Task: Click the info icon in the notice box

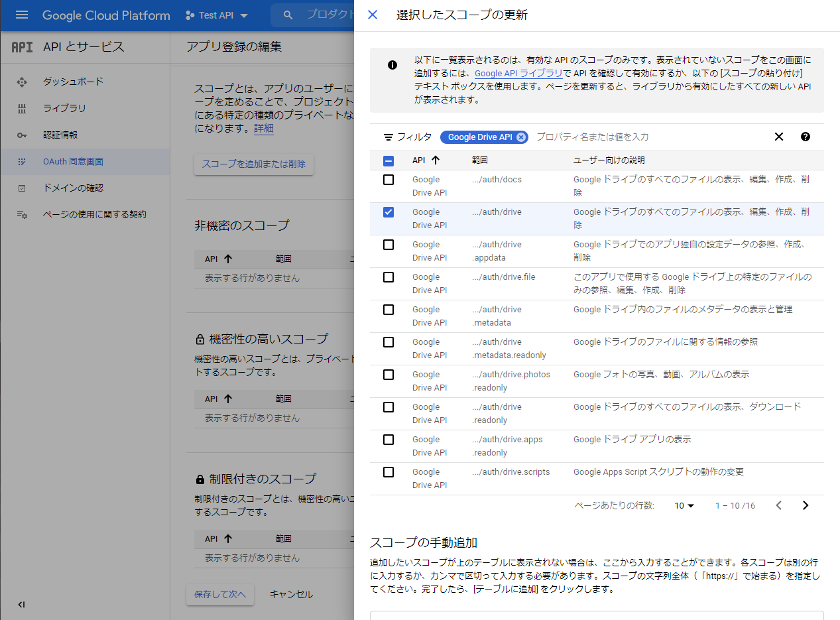Action: coord(392,64)
